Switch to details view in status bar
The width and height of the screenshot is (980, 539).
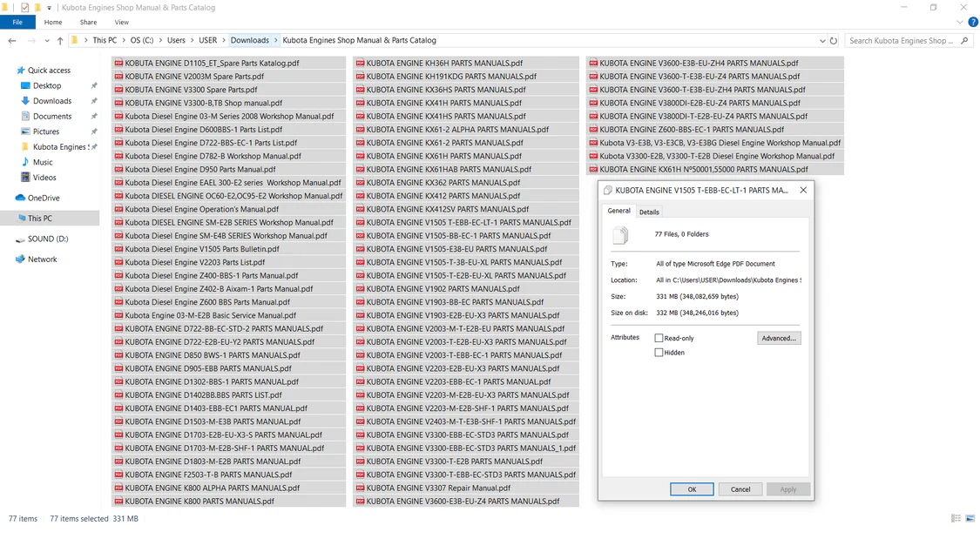[956, 519]
